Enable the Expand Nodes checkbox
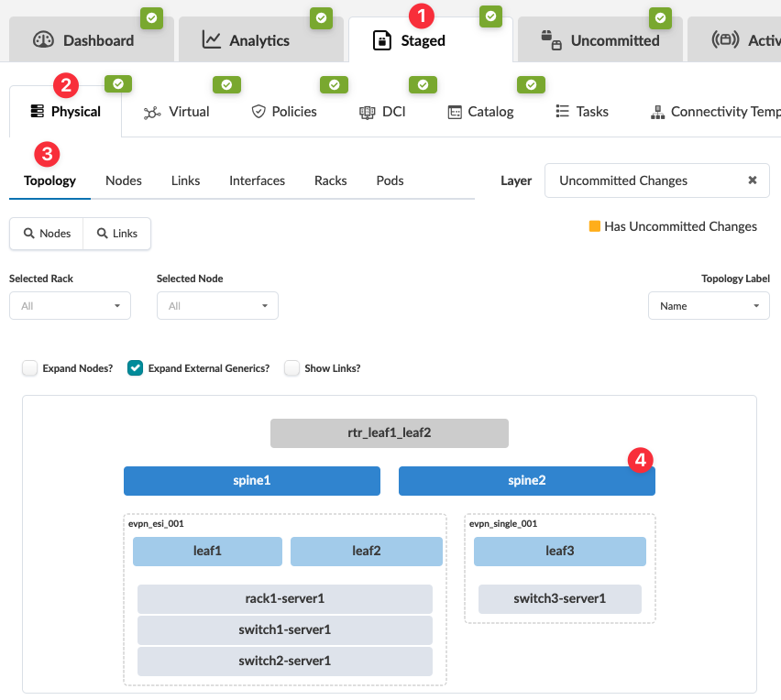The image size is (781, 700). click(x=30, y=368)
